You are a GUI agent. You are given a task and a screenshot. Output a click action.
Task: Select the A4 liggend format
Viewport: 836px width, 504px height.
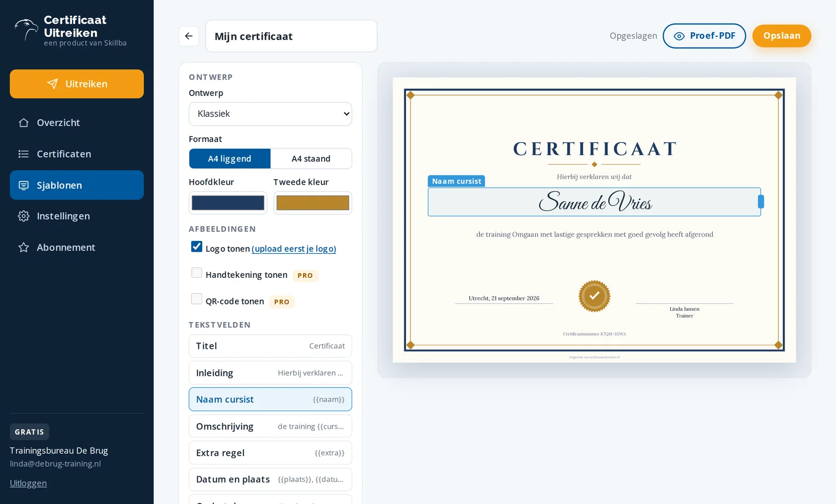230,159
